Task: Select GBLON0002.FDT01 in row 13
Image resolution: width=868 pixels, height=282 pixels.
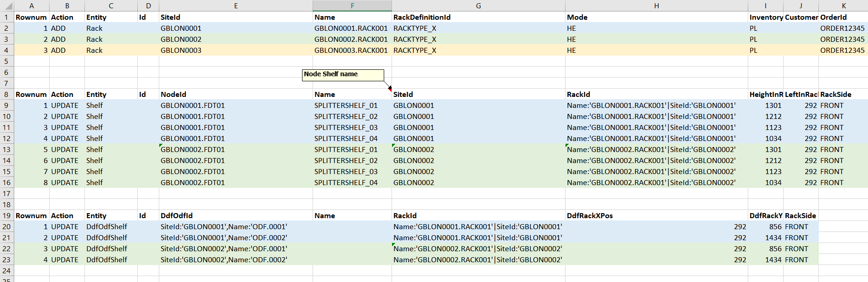Action: (x=236, y=149)
